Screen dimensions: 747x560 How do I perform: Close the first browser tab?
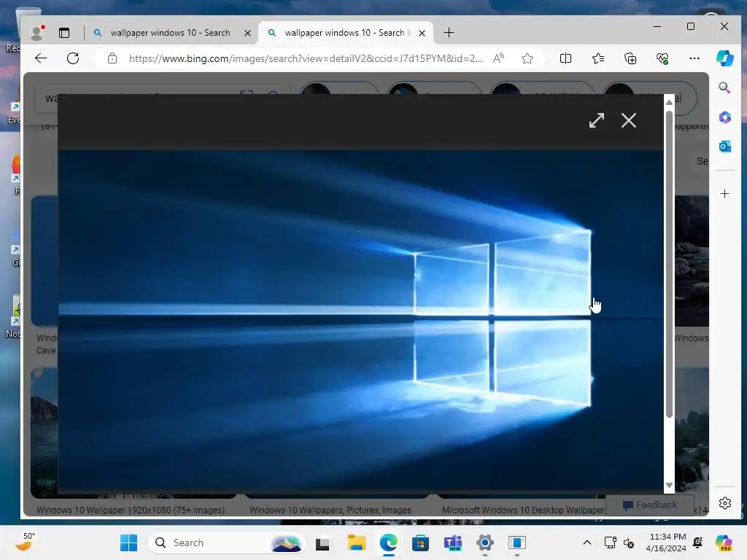pyautogui.click(x=247, y=34)
